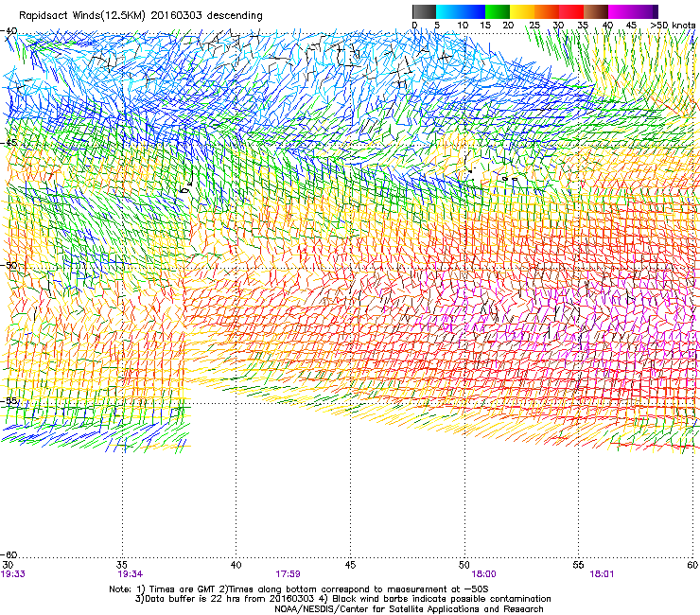Click the longitude label '40' on the bottom axis
The height and width of the screenshot is (615, 700).
(x=236, y=565)
